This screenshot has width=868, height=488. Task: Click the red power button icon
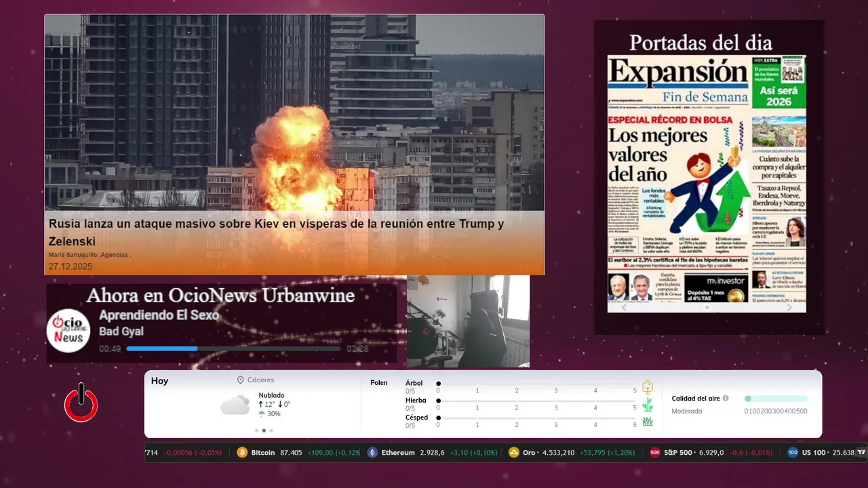pyautogui.click(x=81, y=404)
